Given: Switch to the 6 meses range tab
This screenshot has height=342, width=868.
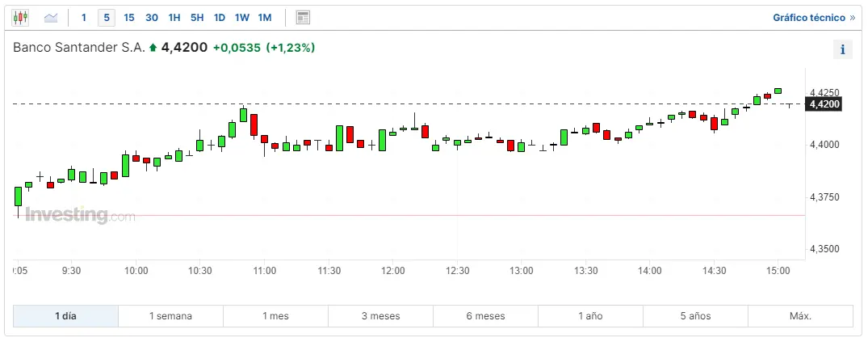Looking at the screenshot, I should (485, 316).
